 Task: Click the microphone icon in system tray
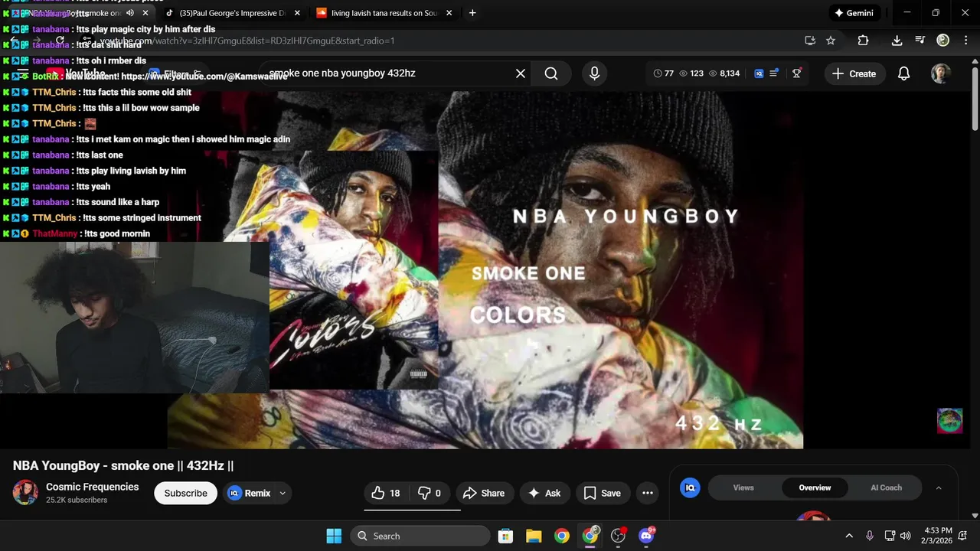point(869,536)
